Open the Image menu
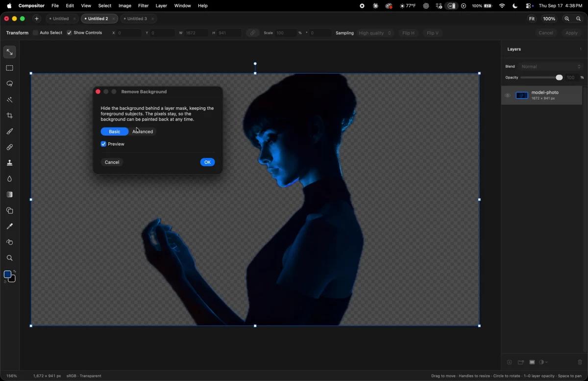The height and width of the screenshot is (381, 588). (125, 6)
